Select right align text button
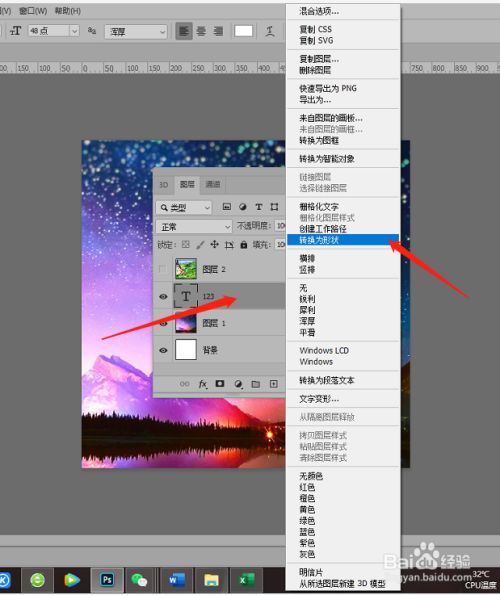 [x=218, y=31]
